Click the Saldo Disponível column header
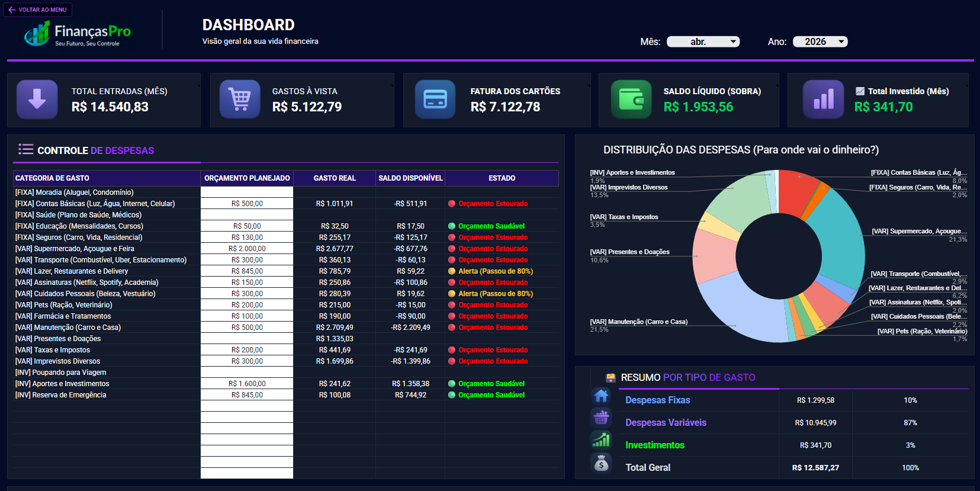 click(x=410, y=178)
